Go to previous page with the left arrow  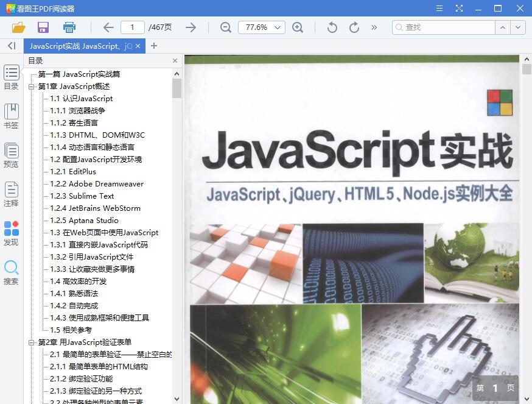point(108,27)
